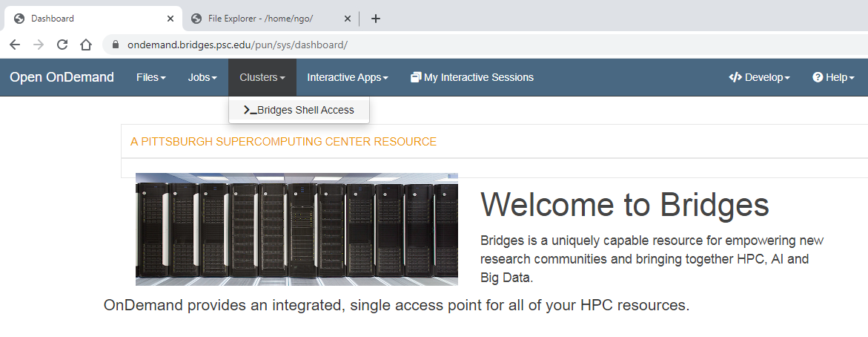Open My Interactive Sessions
Image resolution: width=868 pixels, height=337 pixels.
click(471, 77)
